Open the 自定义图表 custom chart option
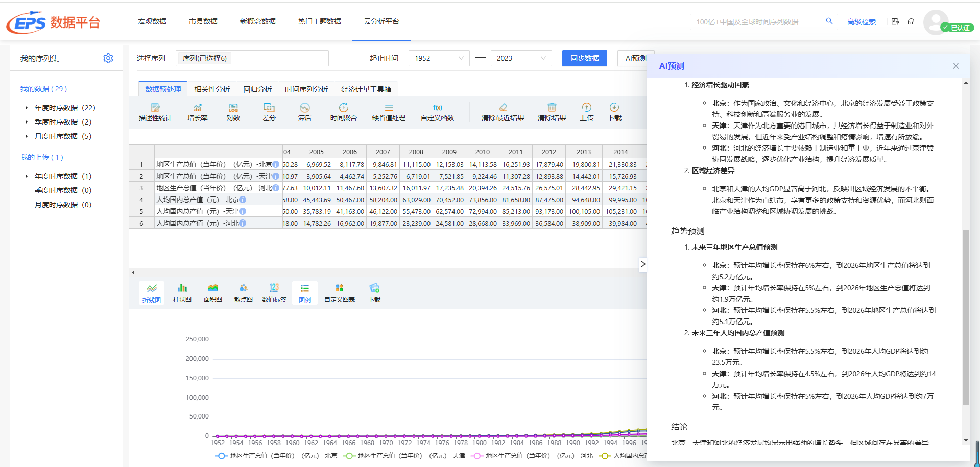This screenshot has height=467, width=980. (x=340, y=293)
